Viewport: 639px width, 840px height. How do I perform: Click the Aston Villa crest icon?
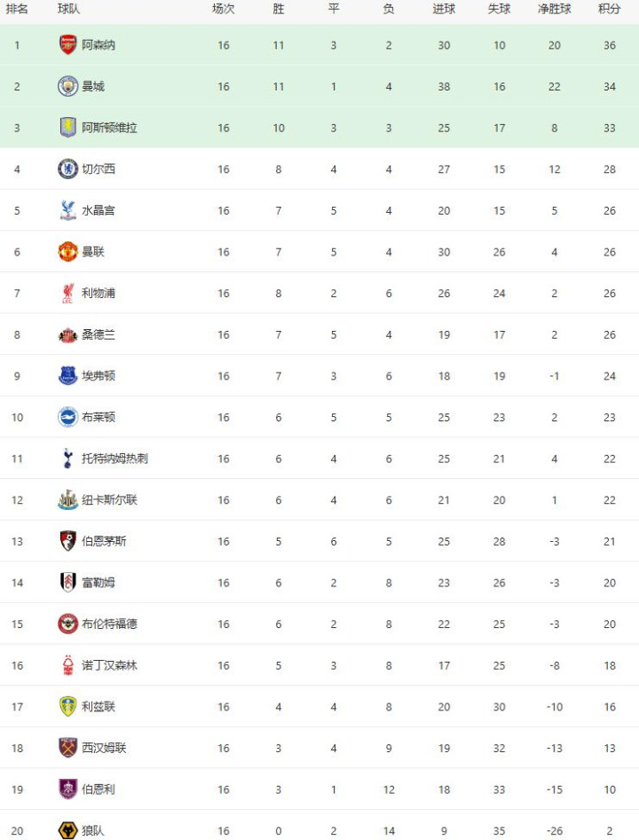coord(67,128)
